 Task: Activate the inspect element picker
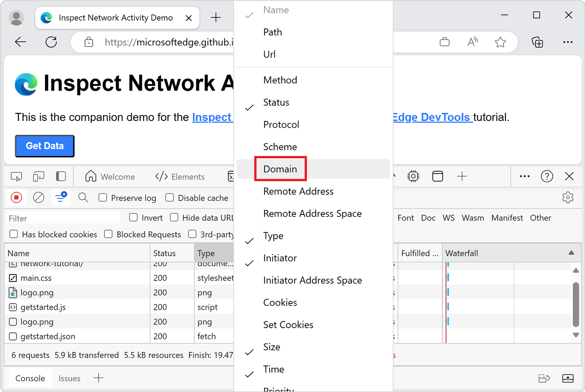click(x=17, y=177)
